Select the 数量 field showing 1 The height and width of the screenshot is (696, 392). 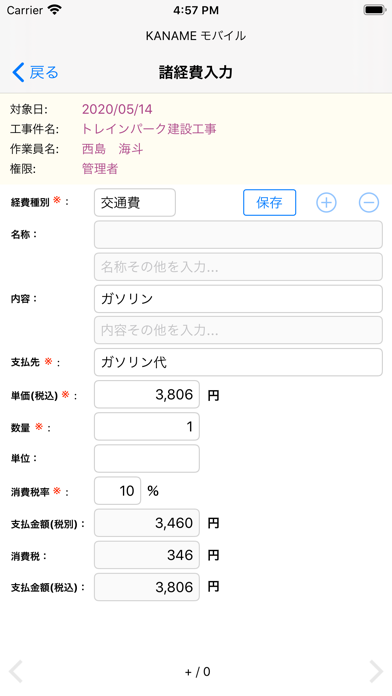147,427
